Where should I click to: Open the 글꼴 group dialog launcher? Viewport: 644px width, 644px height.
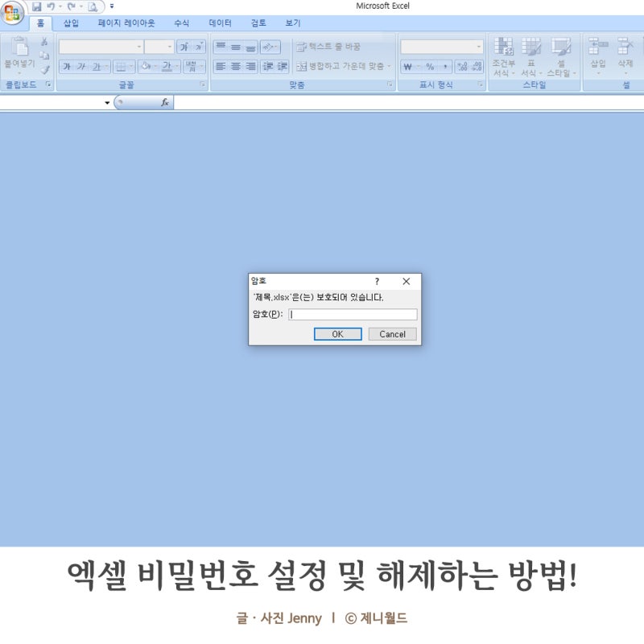pos(203,85)
